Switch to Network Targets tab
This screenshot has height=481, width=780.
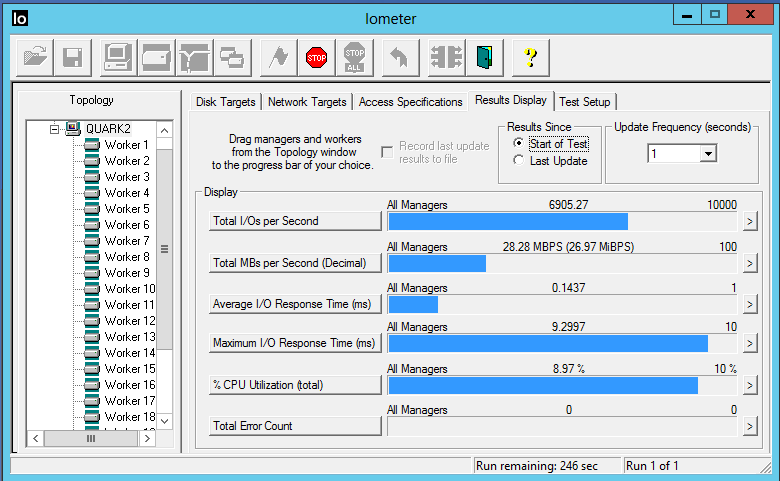click(307, 102)
